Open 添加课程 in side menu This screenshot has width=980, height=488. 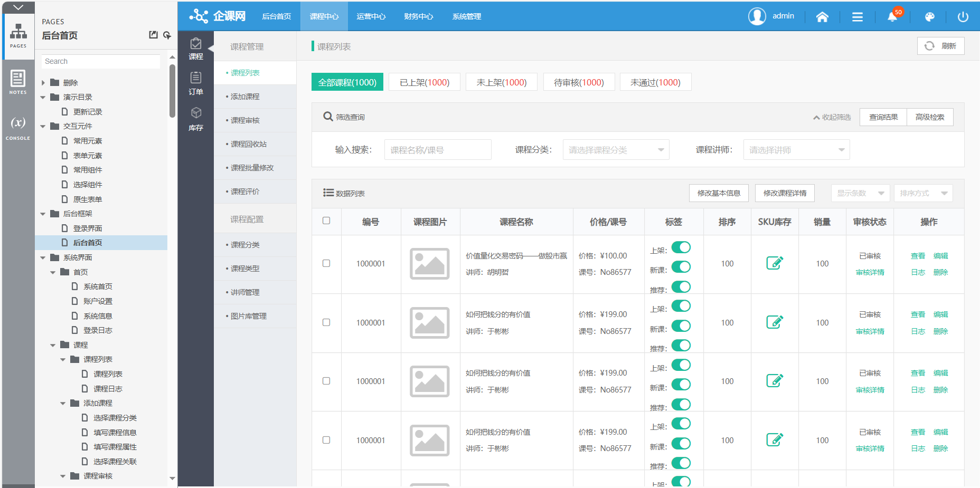pyautogui.click(x=255, y=97)
